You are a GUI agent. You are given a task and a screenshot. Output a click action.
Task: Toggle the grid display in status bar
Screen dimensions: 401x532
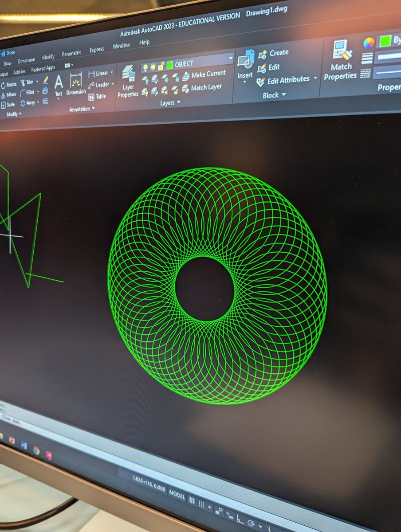192,500
